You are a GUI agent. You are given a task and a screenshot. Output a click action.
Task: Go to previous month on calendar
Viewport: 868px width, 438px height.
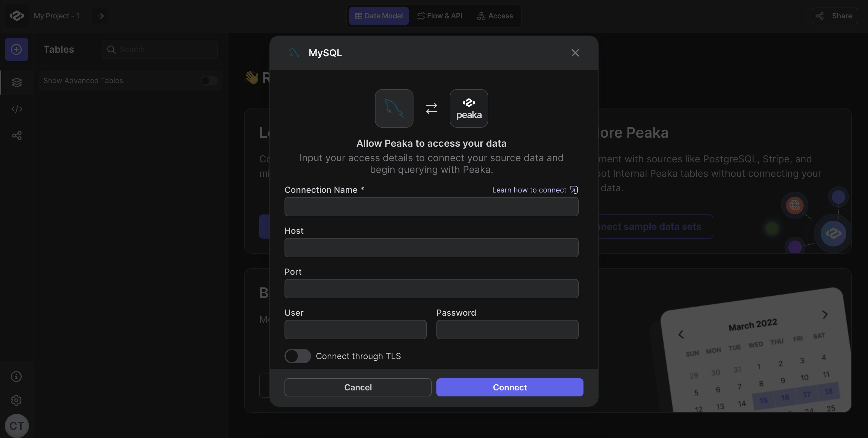(x=681, y=334)
